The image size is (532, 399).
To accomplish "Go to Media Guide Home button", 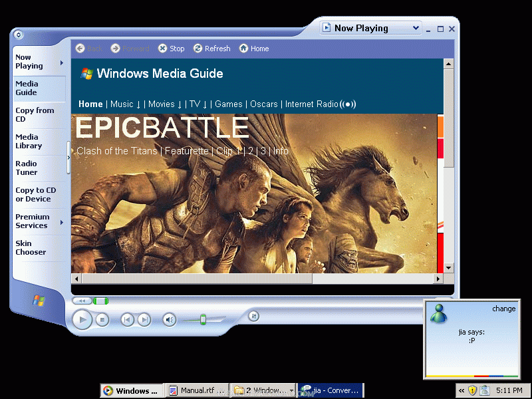I will [x=254, y=49].
